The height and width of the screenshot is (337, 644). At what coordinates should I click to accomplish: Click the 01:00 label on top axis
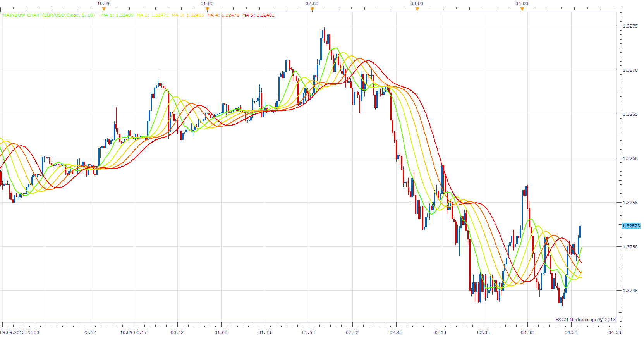207,3
